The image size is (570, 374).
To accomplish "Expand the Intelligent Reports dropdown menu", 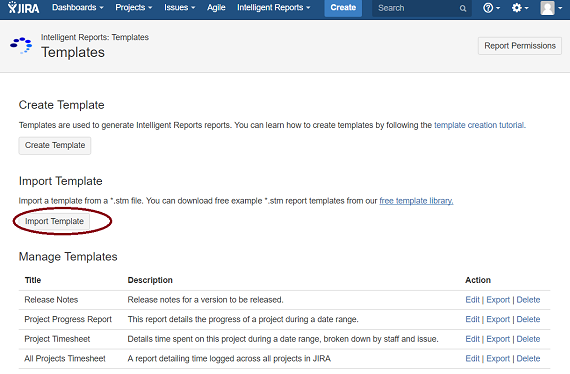I will tap(274, 8).
